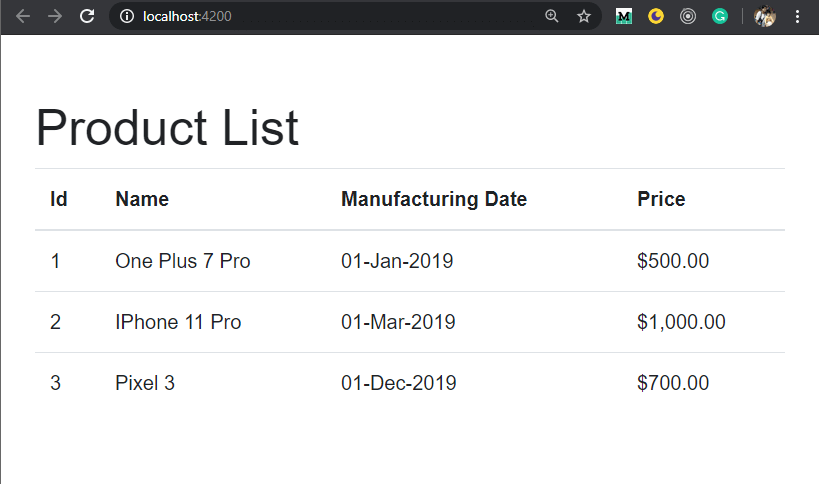
Task: Open the zoom magnifier in address bar
Action: pyautogui.click(x=552, y=16)
